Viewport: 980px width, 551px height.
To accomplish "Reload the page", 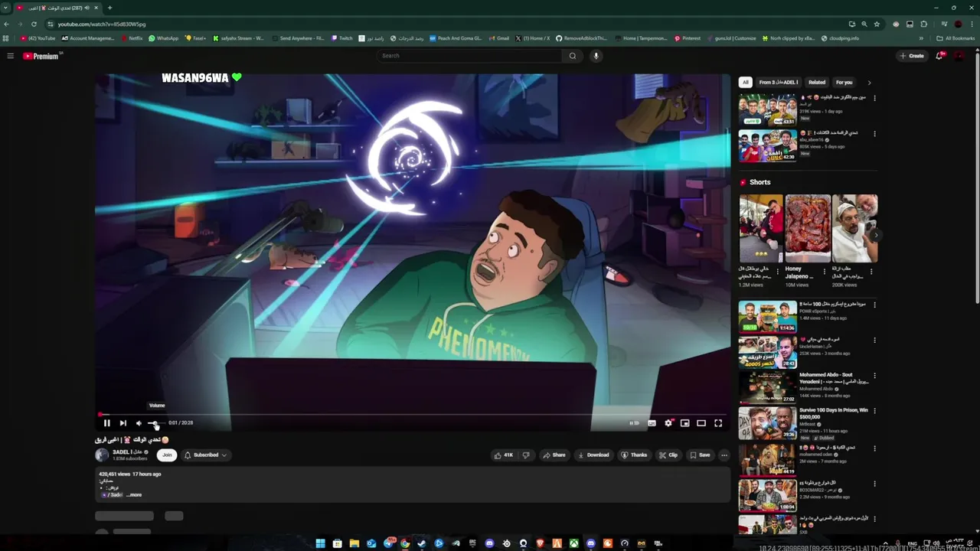I will 34,24.
